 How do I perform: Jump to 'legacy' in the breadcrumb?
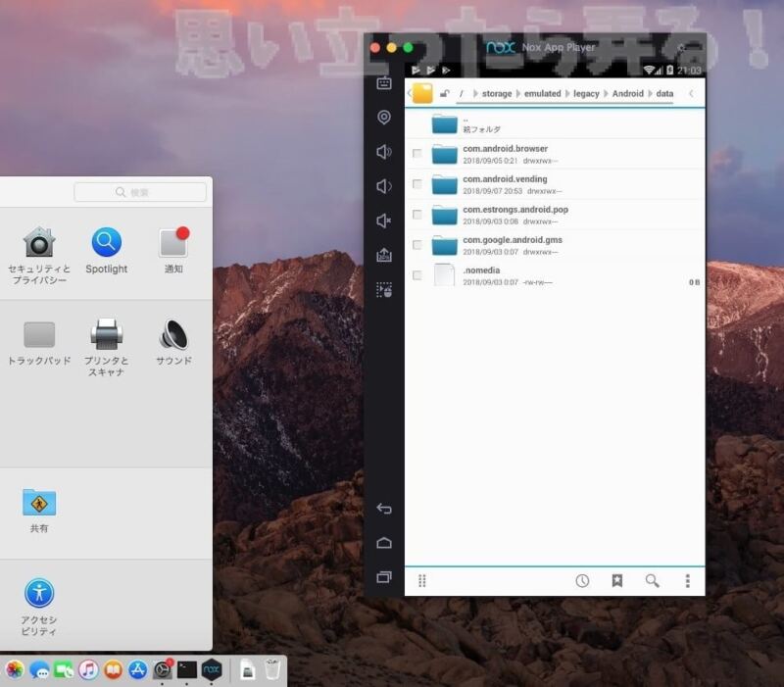586,93
